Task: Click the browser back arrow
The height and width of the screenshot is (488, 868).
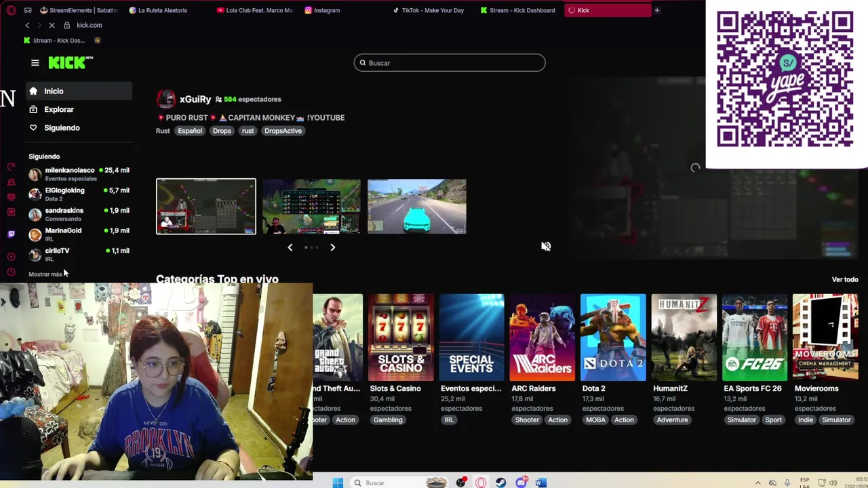Action: (27, 25)
